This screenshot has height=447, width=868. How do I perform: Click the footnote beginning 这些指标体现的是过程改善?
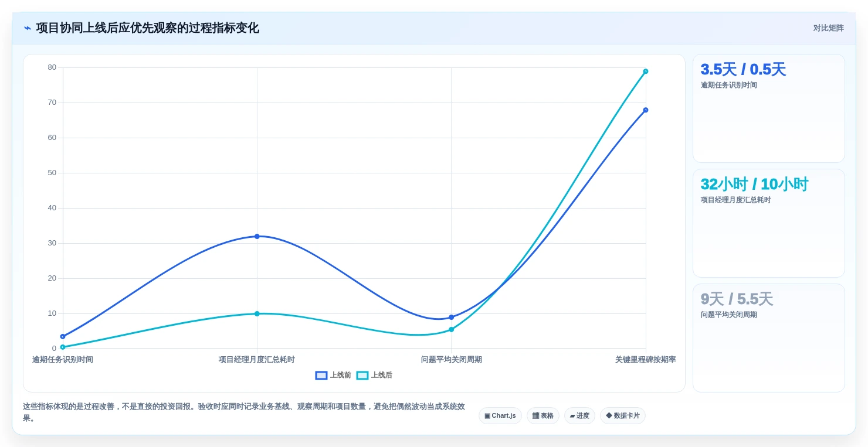(x=244, y=412)
